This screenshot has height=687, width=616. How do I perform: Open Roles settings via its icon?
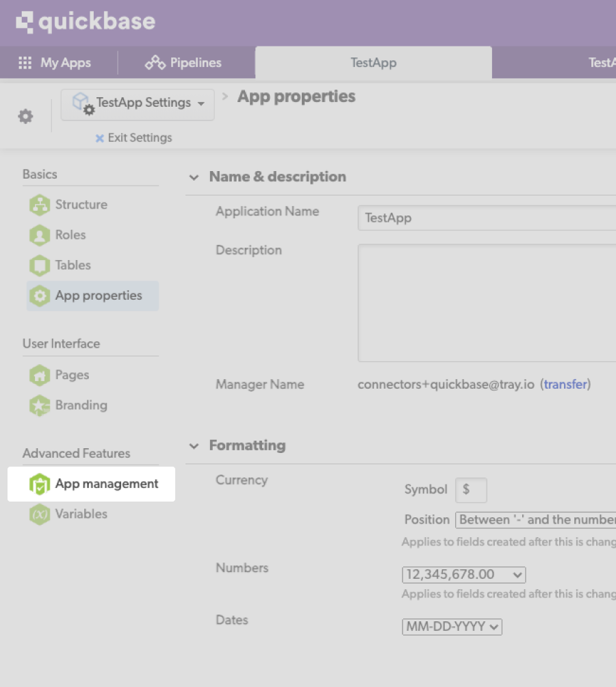[x=39, y=235]
